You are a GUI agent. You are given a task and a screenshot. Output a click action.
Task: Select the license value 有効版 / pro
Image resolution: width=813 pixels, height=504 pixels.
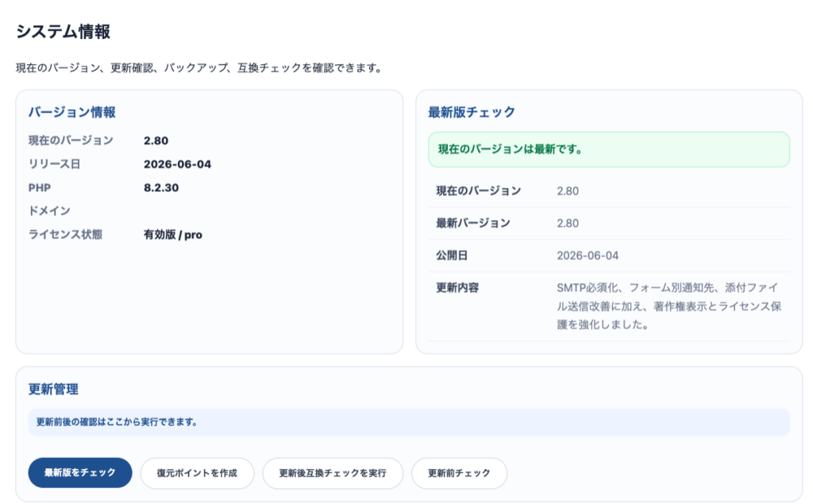click(x=172, y=235)
